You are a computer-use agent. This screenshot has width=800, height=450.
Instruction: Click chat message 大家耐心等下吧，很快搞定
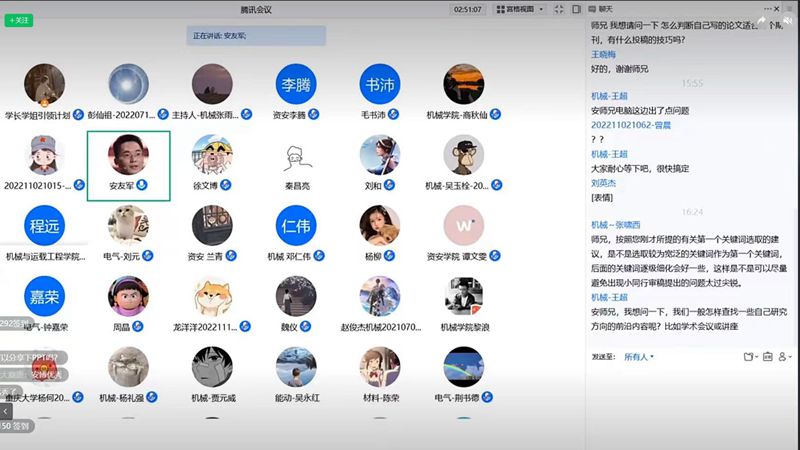point(640,168)
